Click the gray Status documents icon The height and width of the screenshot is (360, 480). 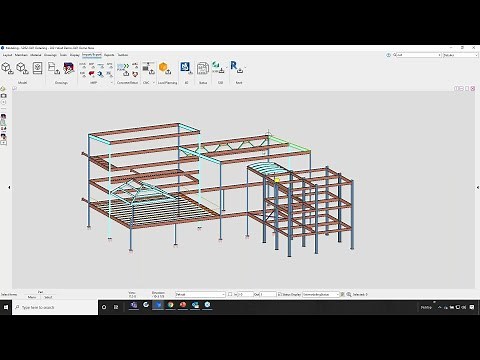coord(203,68)
